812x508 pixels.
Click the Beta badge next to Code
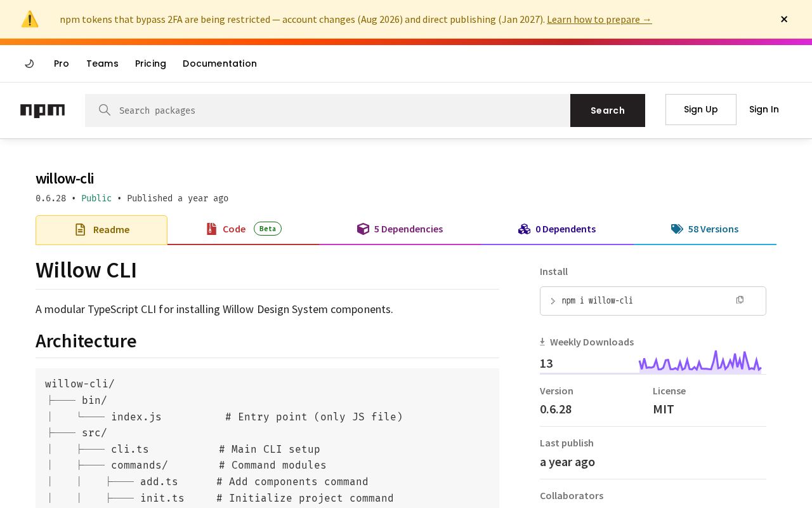pos(268,229)
